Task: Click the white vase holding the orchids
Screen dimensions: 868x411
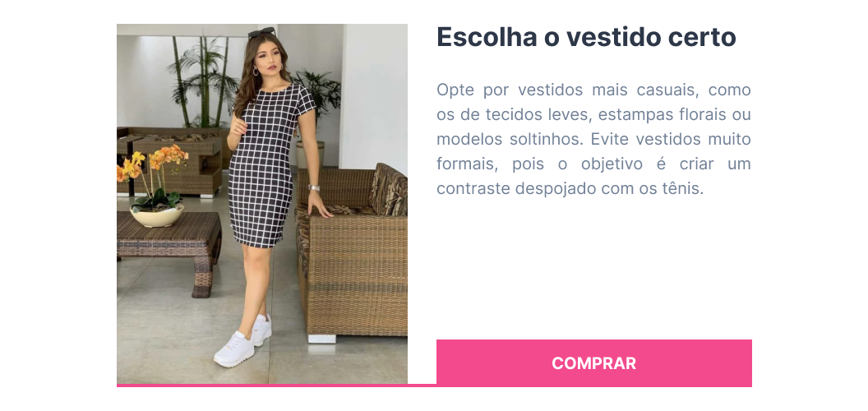Action: [x=157, y=215]
